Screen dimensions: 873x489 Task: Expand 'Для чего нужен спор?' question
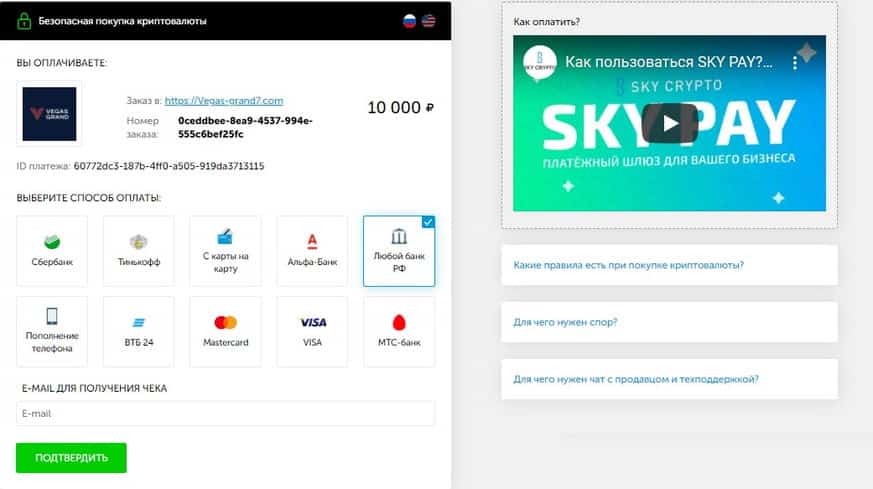click(669, 322)
